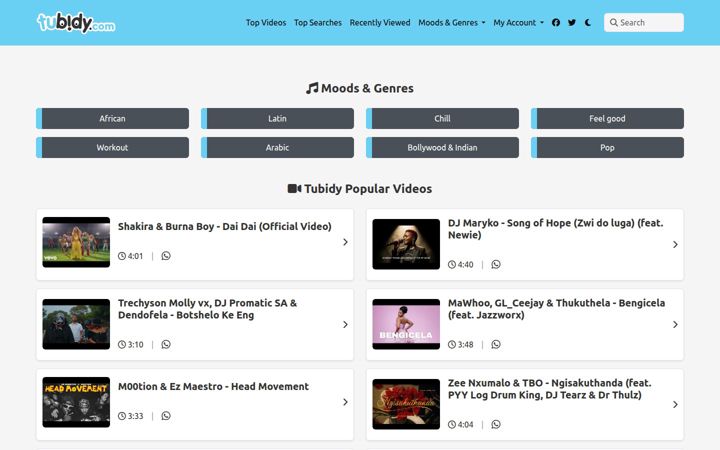The image size is (720, 450).
Task: Open Shakira & Burna Boy Dai Dai title
Action: (x=225, y=226)
